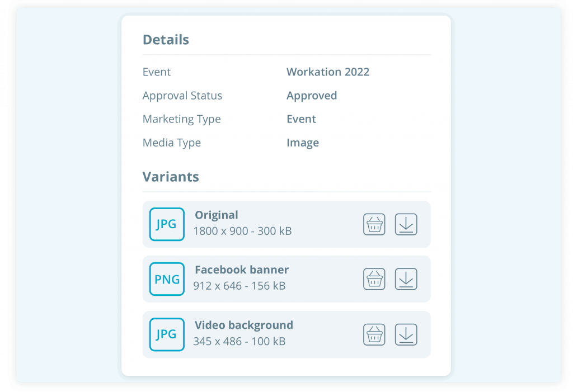Click the 1800 x 900 - 300 kB text
This screenshot has width=573, height=392.
coord(242,231)
